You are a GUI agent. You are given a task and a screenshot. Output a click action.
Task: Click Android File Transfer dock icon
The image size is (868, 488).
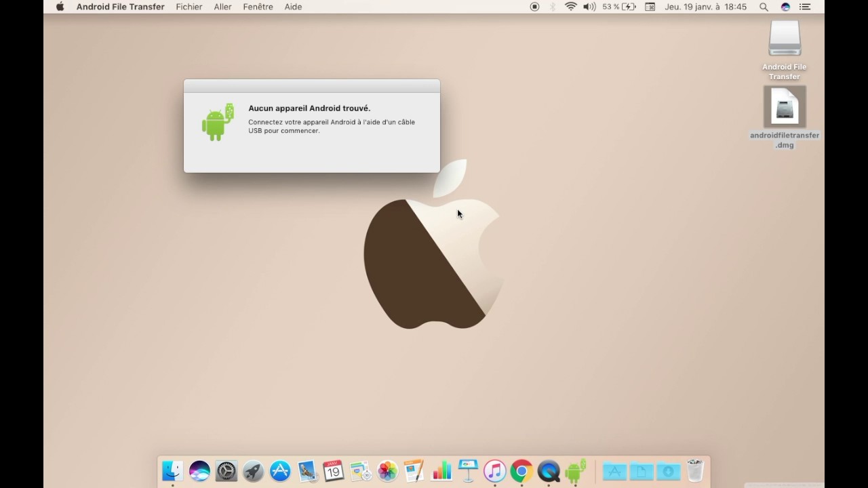(x=576, y=470)
